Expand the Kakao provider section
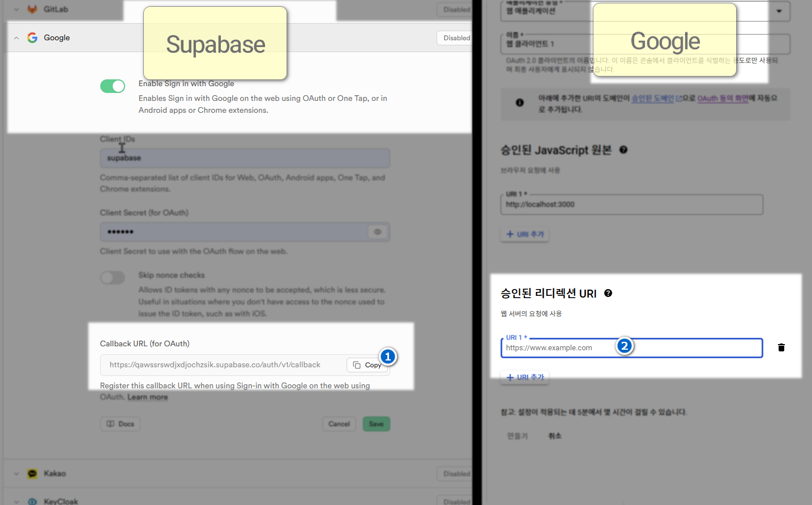The height and width of the screenshot is (505, 812). click(16, 473)
